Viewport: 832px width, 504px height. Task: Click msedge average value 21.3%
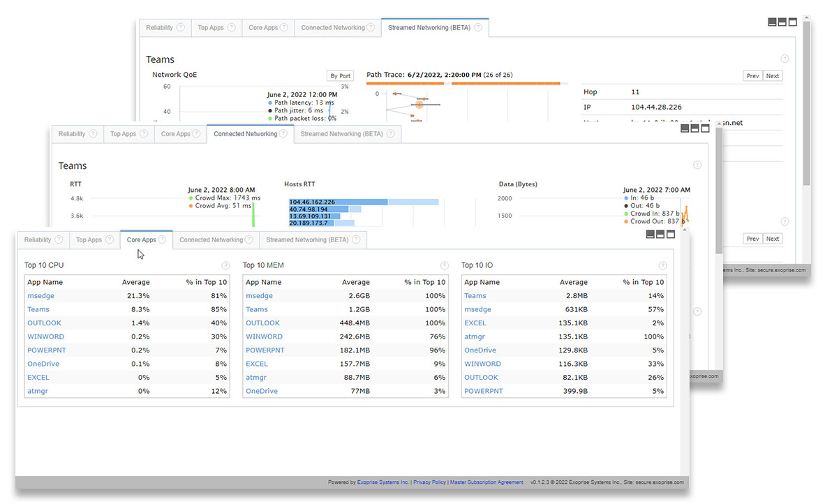tap(138, 295)
